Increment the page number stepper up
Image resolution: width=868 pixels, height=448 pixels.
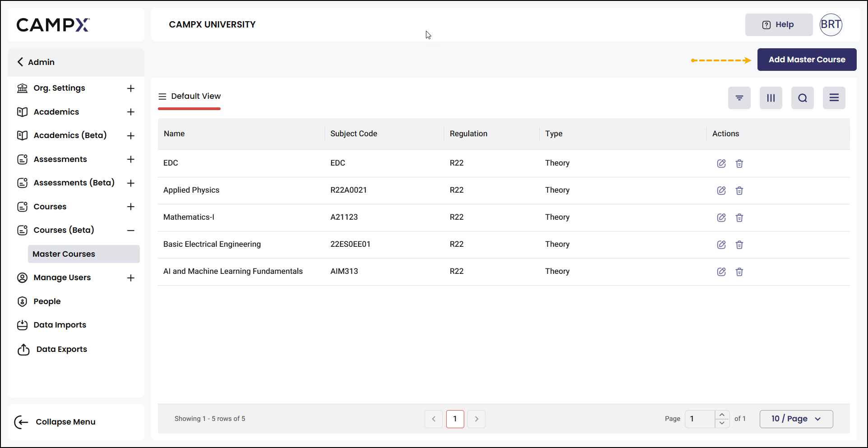click(722, 415)
